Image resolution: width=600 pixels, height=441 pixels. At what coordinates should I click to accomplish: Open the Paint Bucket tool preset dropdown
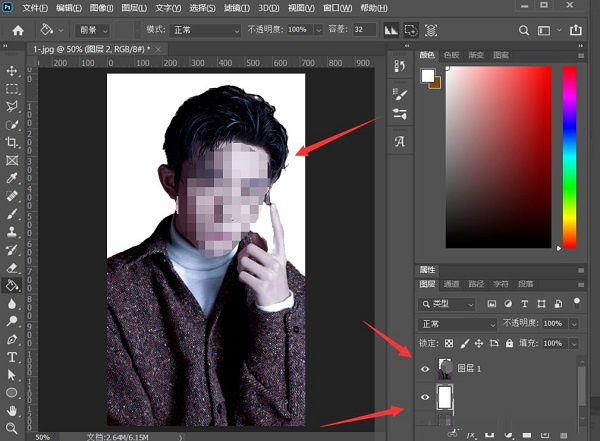(x=61, y=30)
